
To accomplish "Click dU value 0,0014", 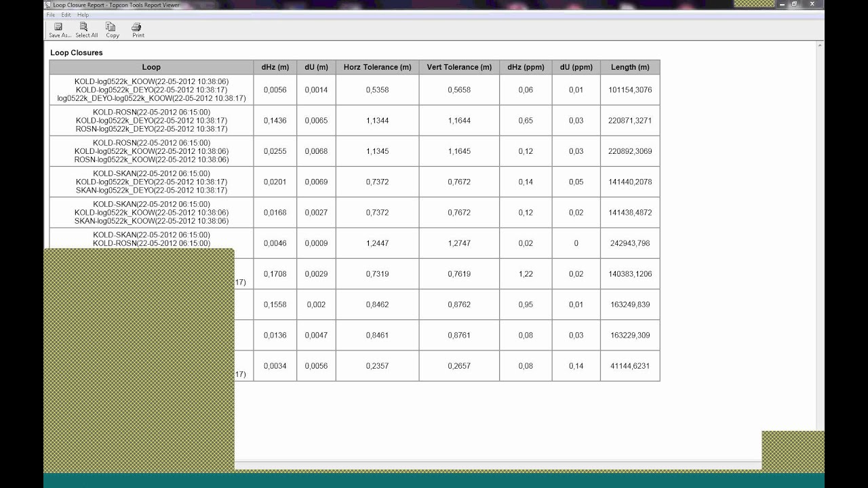I will click(316, 89).
